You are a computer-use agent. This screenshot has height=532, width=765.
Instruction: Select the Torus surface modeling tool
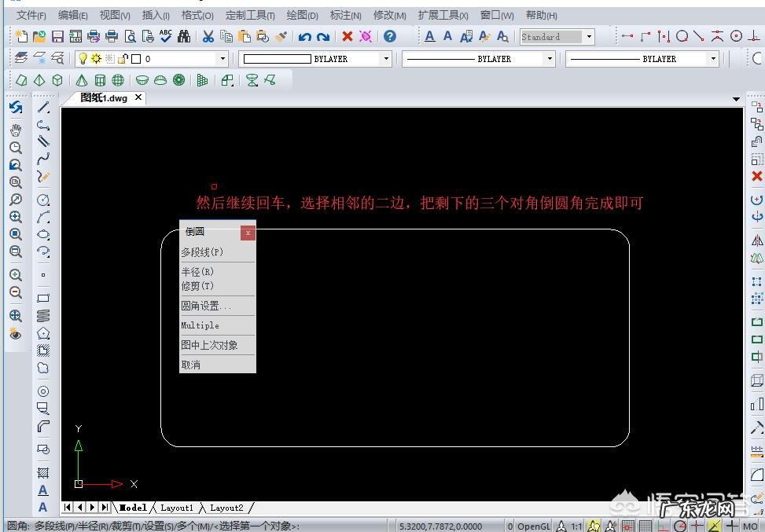178,79
